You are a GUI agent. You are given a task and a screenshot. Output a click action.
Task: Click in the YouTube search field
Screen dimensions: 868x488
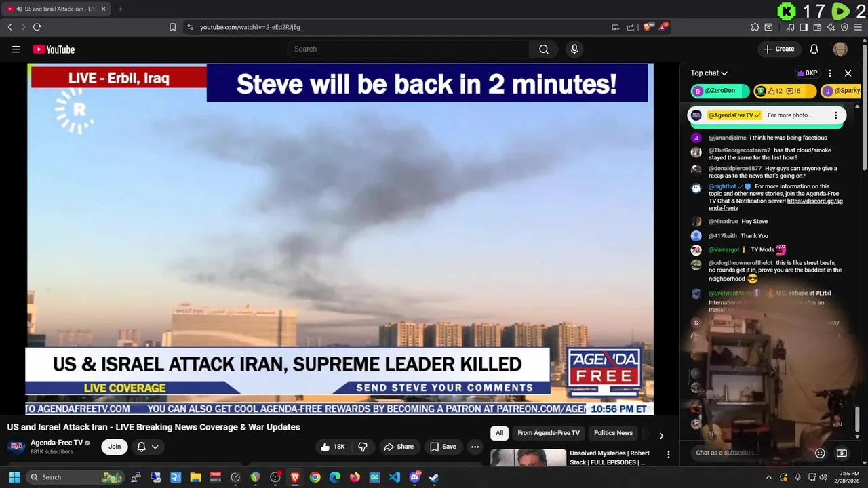[409, 49]
